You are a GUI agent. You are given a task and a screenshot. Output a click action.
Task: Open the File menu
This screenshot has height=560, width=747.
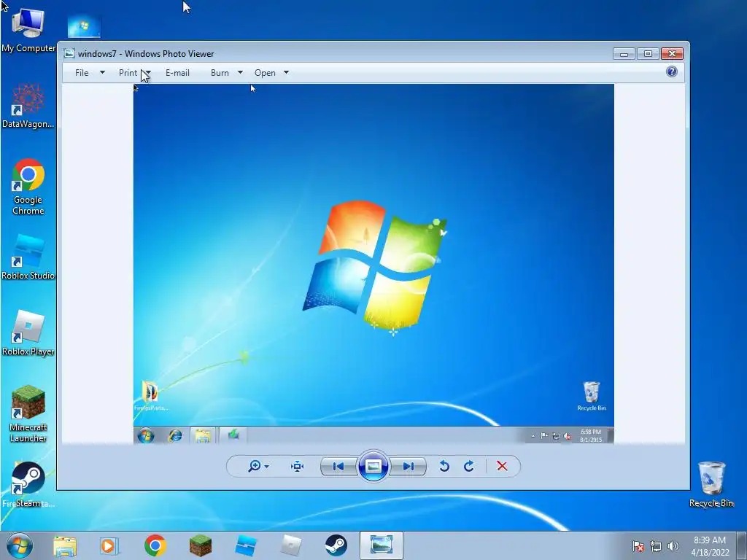(x=82, y=73)
